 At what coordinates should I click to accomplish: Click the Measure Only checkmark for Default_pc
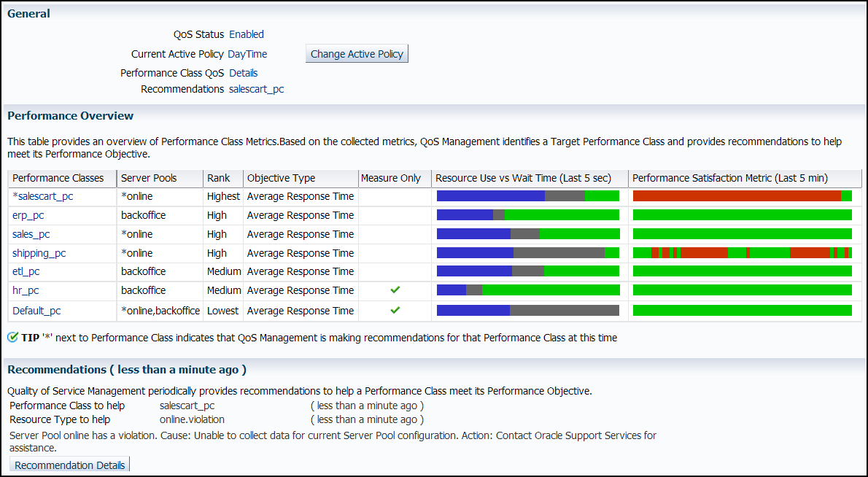[x=395, y=310]
